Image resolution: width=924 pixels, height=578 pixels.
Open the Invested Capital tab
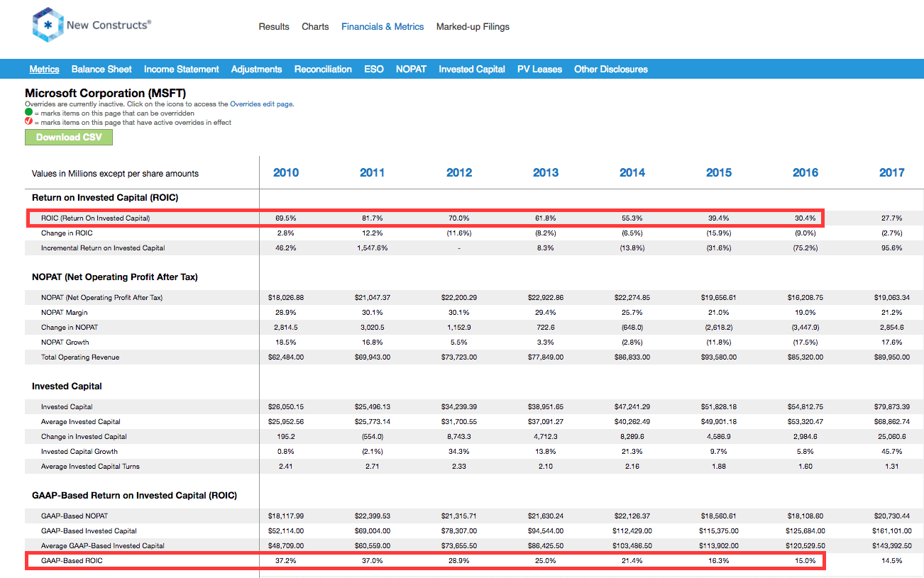click(472, 70)
